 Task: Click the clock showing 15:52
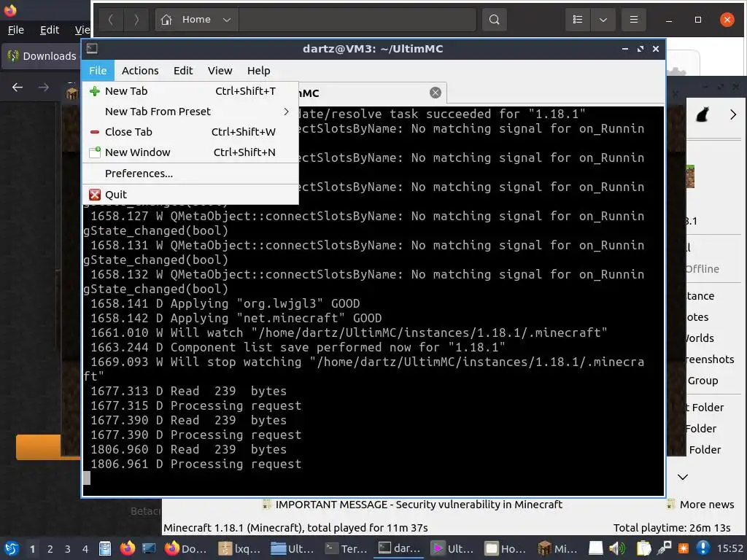click(729, 548)
